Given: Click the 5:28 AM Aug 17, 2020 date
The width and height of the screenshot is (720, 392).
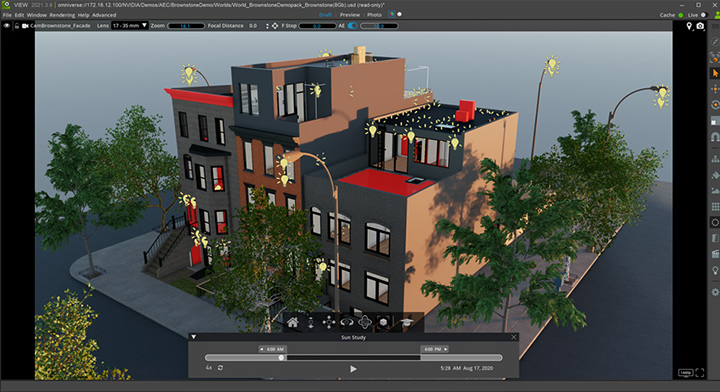Looking at the screenshot, I should (467, 368).
